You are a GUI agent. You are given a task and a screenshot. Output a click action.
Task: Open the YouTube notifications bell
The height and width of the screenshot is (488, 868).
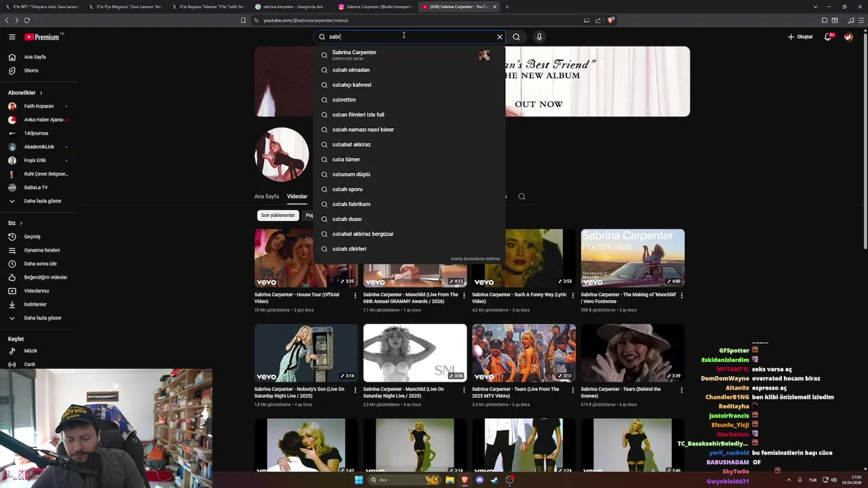828,37
